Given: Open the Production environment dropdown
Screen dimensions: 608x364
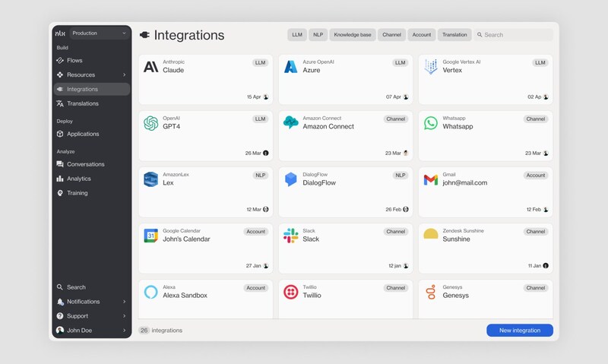Looking at the screenshot, I should [x=100, y=33].
